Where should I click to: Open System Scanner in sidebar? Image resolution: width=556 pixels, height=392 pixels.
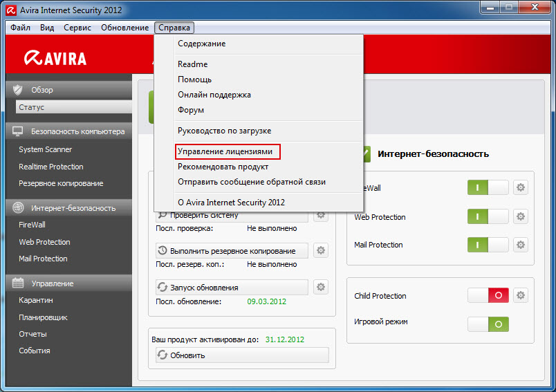point(46,149)
